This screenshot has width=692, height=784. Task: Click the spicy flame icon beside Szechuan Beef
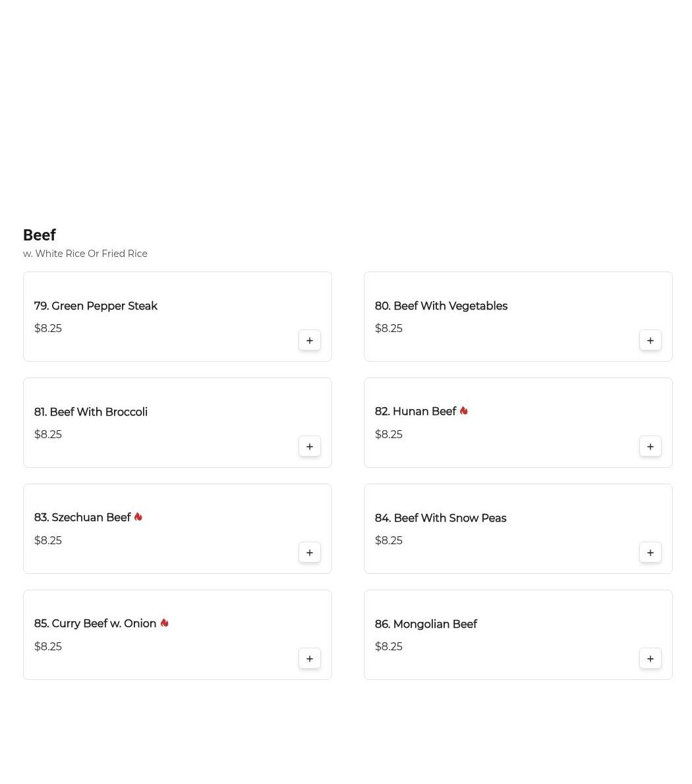138,517
